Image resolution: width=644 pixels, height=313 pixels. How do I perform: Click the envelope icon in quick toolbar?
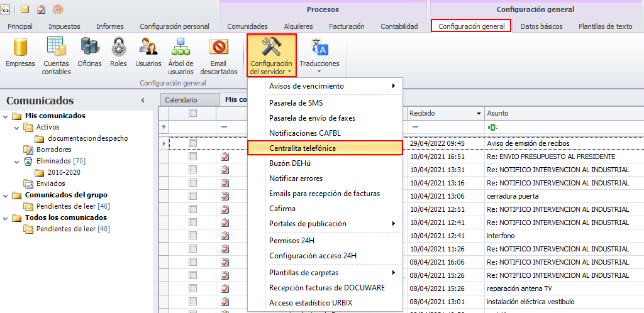tap(25, 9)
